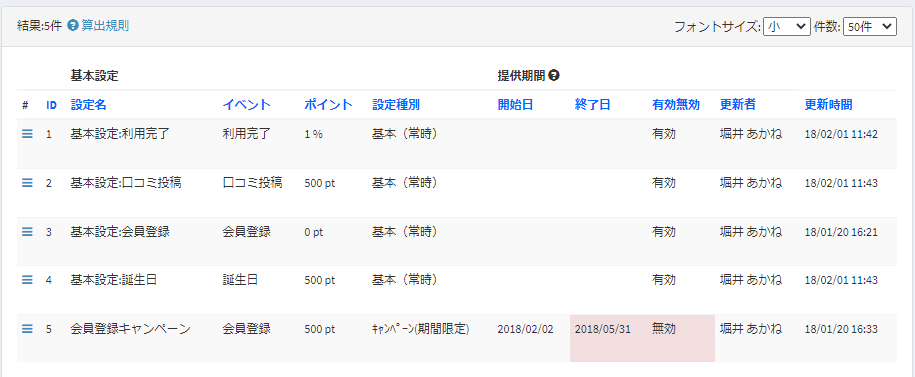The image size is (915, 377).
Task: Click the menu icon for row 基本設定:誕生日
Action: [27, 280]
